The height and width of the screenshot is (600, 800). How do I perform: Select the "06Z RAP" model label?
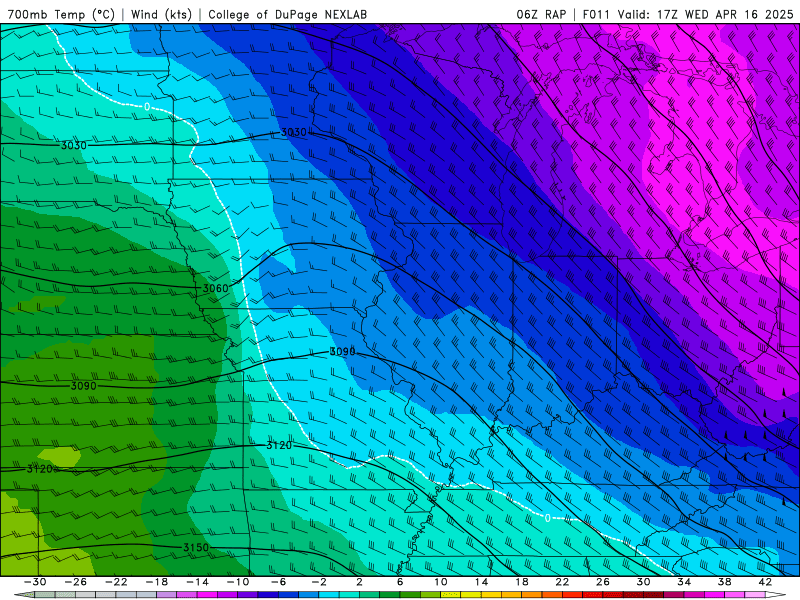[x=541, y=15]
